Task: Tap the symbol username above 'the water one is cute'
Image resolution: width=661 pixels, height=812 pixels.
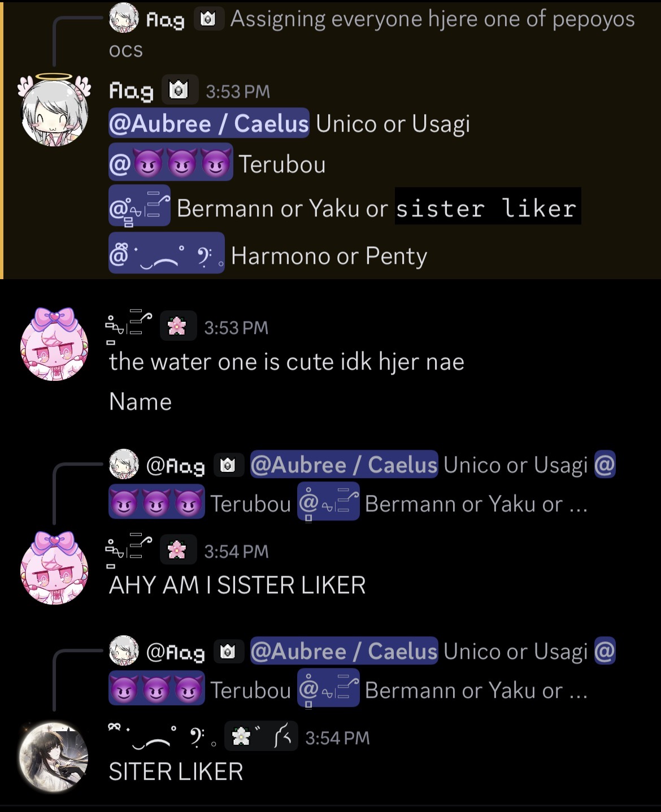Action: [129, 327]
